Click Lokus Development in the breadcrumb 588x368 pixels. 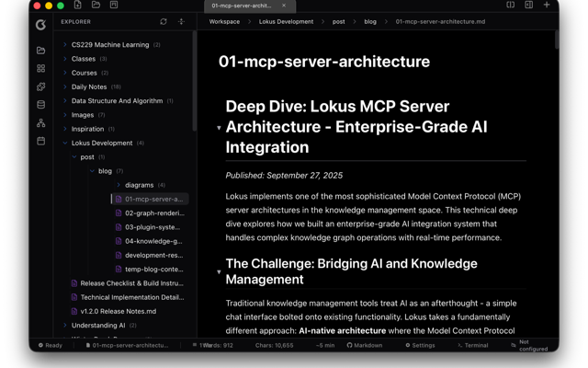(286, 21)
